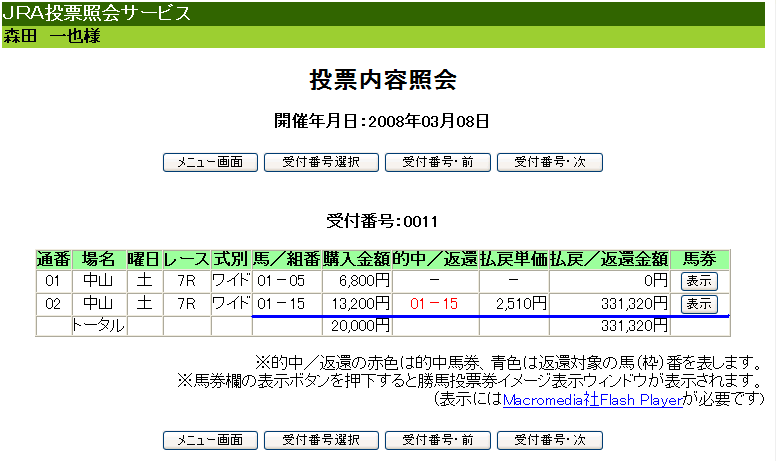
Task: Click the 購入金額 column header
Action: coord(356,260)
